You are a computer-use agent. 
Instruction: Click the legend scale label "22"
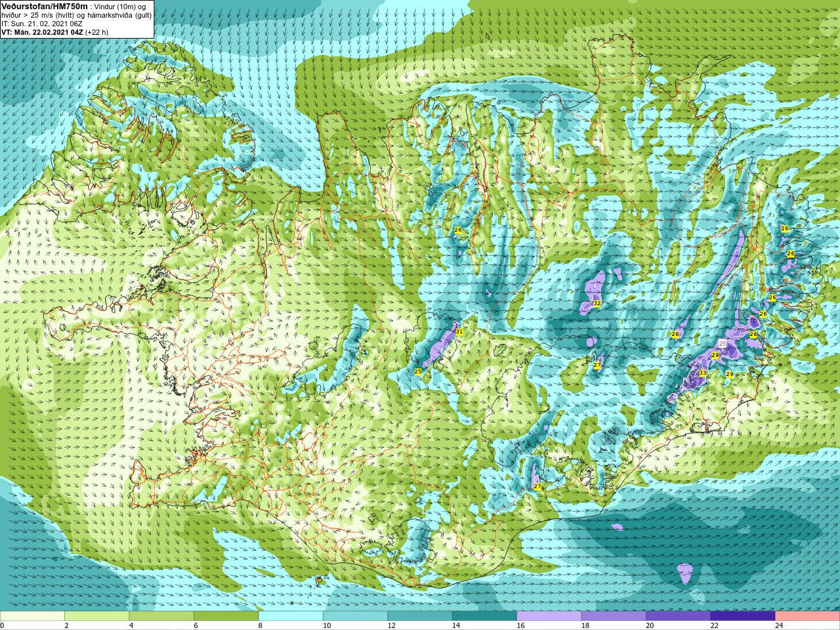(714, 625)
